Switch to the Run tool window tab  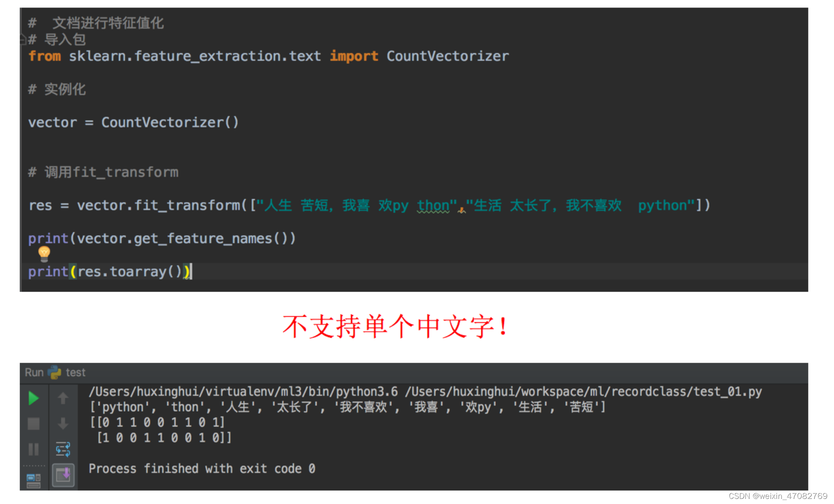tap(34, 372)
